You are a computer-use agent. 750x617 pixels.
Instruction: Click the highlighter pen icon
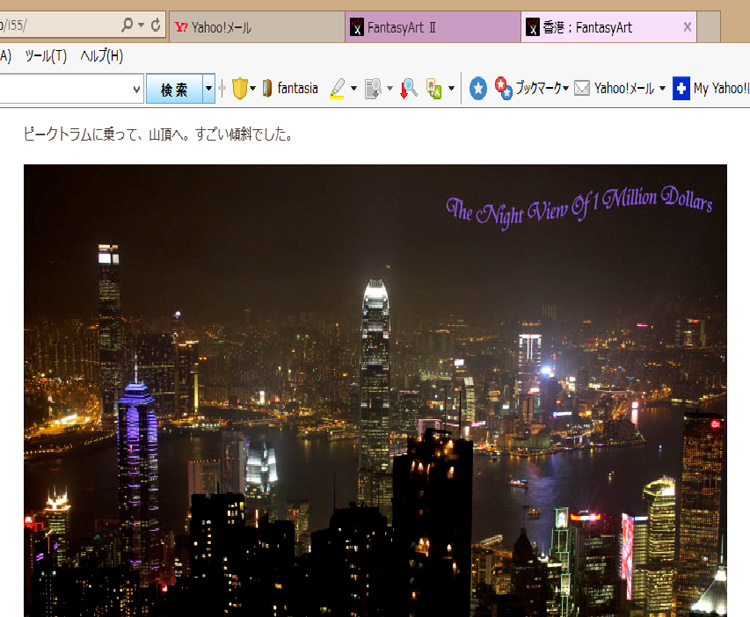click(337, 88)
